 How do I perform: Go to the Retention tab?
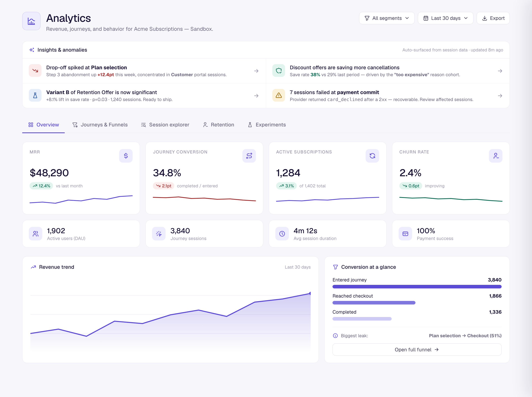coord(218,125)
